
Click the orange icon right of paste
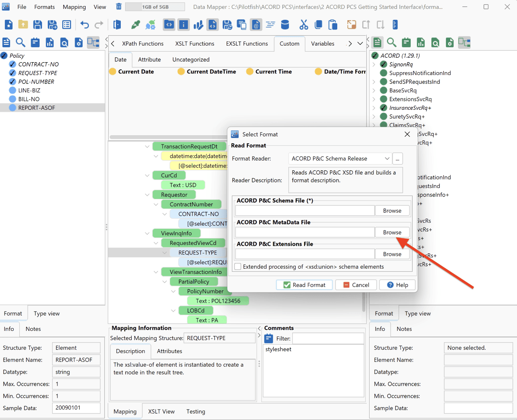point(351,25)
